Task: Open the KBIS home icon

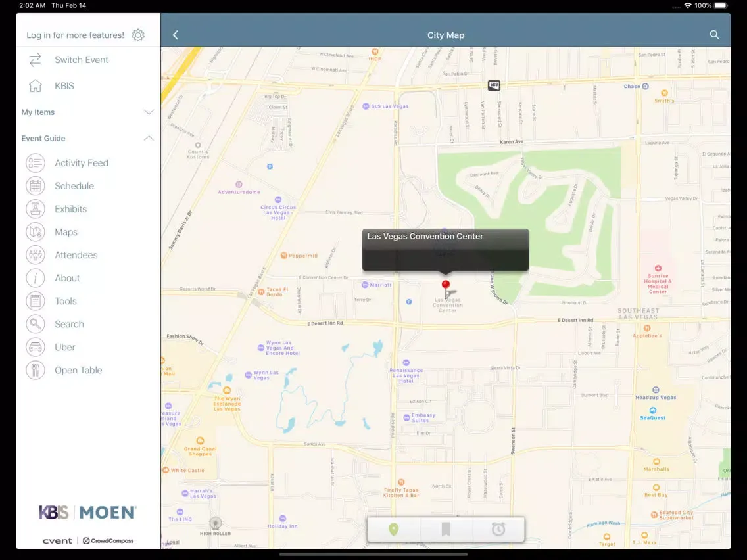Action: pyautogui.click(x=36, y=85)
